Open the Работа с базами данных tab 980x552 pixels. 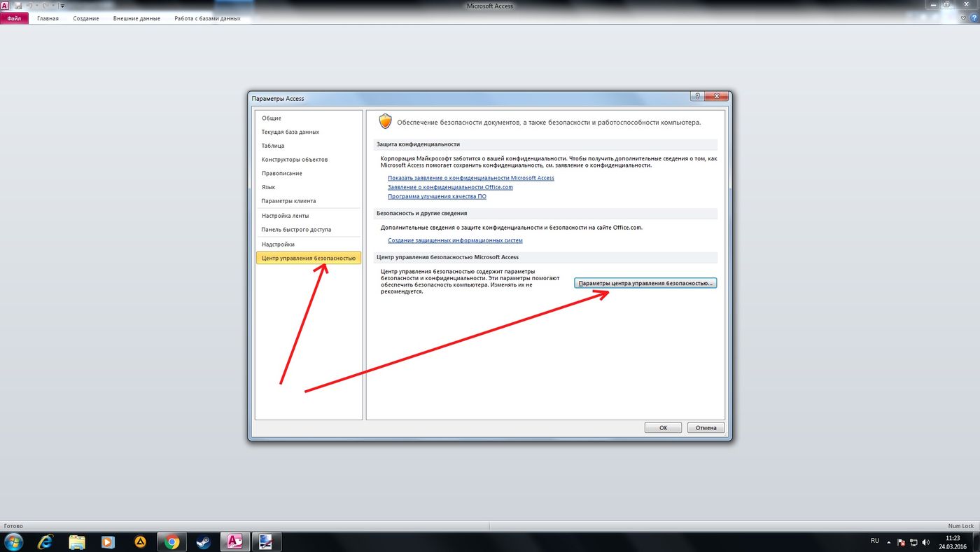(207, 18)
